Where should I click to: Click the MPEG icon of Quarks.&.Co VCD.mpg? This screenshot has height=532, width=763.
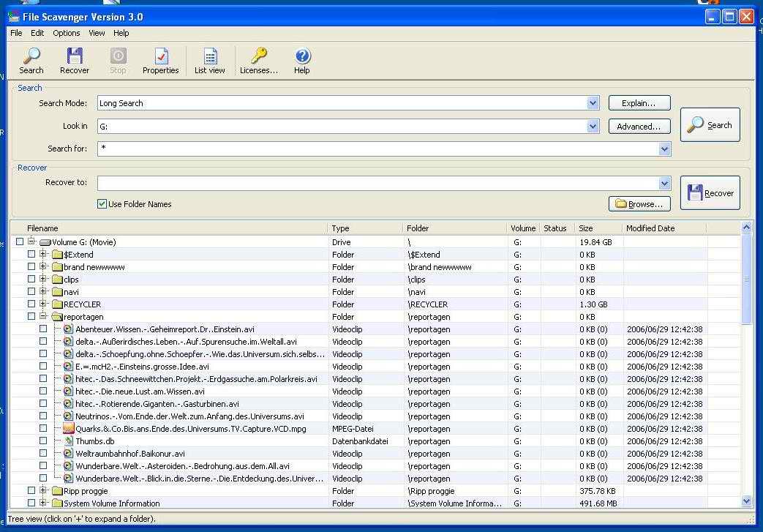pyautogui.click(x=68, y=429)
